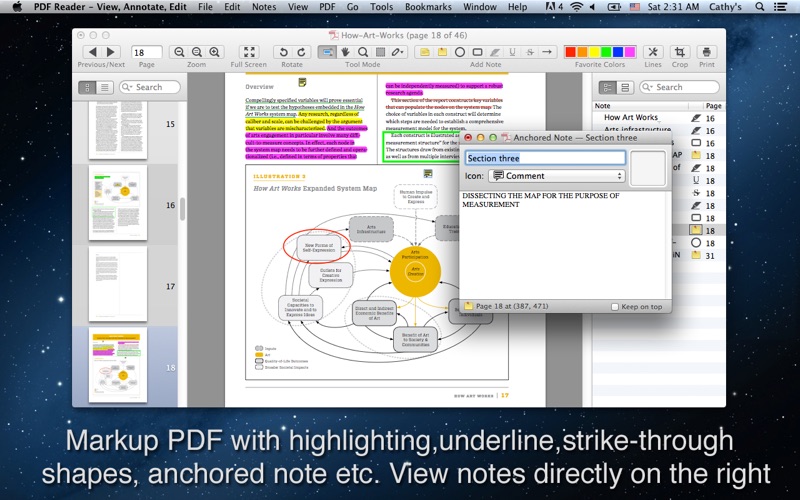
Task: Click the anchored note icon above Overview
Action: [x=303, y=82]
